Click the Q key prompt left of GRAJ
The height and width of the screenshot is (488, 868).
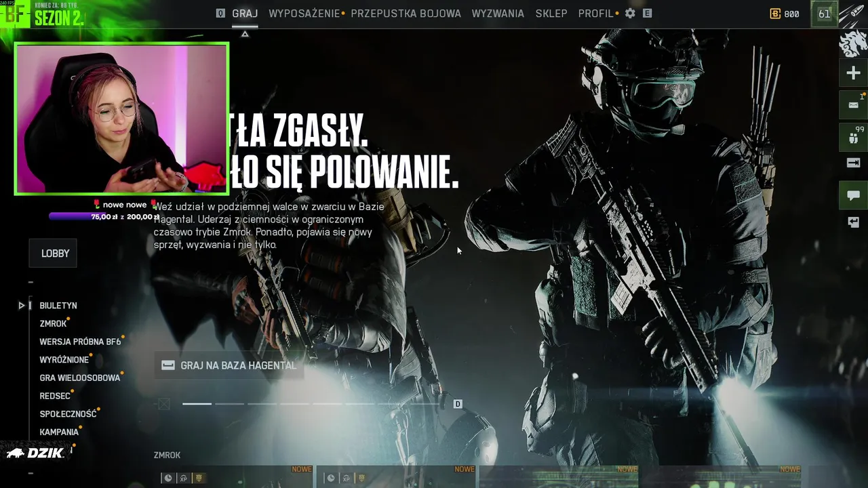[x=220, y=14]
